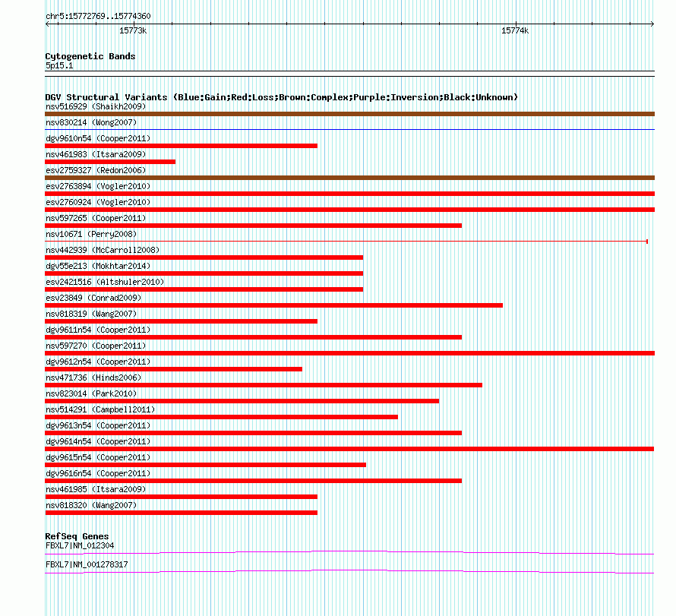Click the red bar under dgv9614n54
The height and width of the screenshot is (616, 676).
(x=349, y=449)
